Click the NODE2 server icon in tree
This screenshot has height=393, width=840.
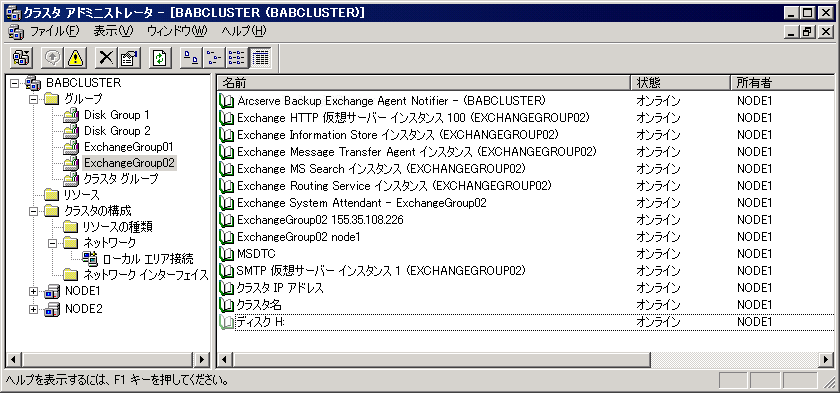pos(52,309)
